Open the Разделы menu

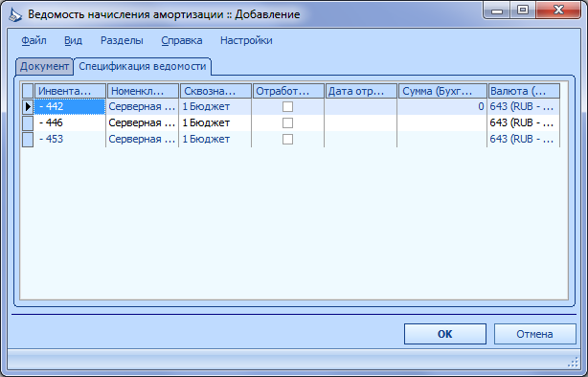(122, 40)
